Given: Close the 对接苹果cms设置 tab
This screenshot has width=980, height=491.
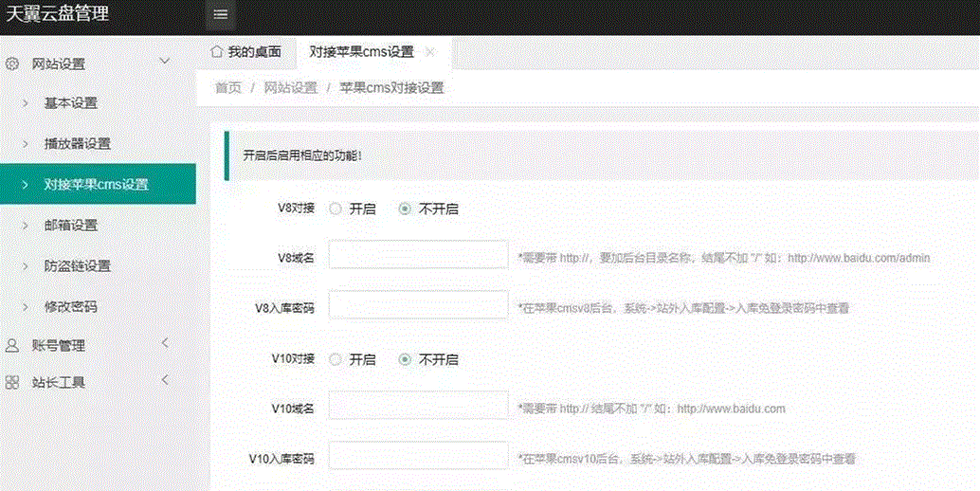Looking at the screenshot, I should pos(430,52).
